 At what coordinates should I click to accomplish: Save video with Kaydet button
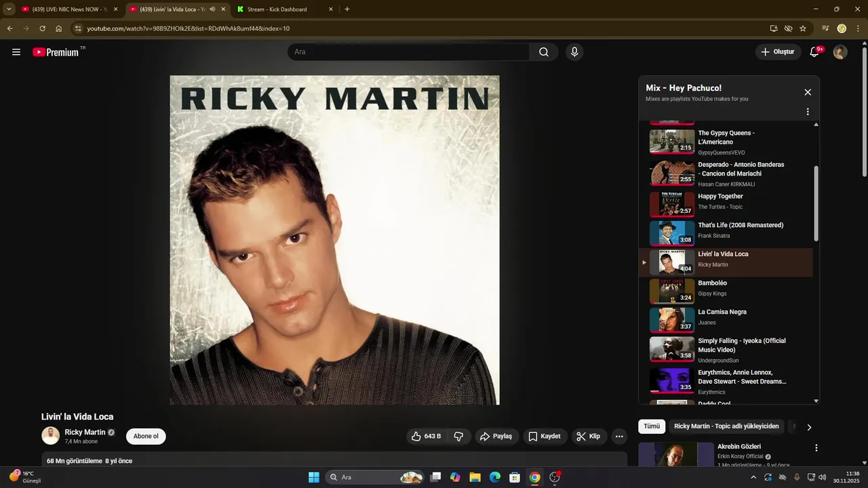click(x=545, y=436)
